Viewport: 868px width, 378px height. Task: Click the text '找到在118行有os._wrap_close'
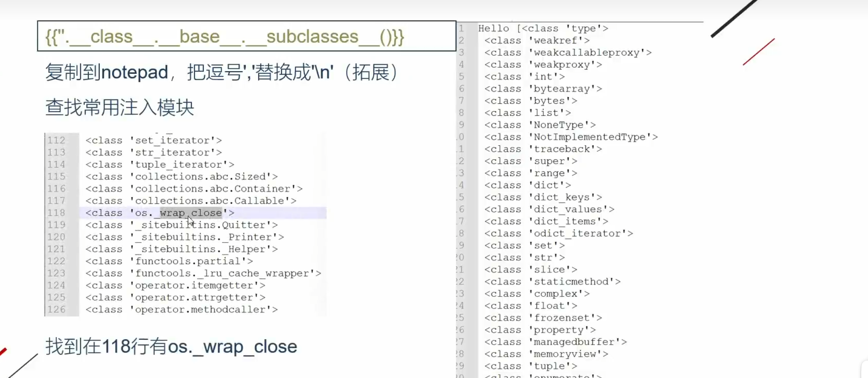(x=171, y=346)
